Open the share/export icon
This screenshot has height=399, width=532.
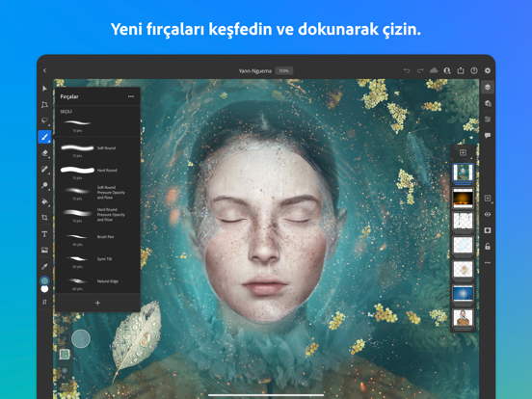click(461, 70)
